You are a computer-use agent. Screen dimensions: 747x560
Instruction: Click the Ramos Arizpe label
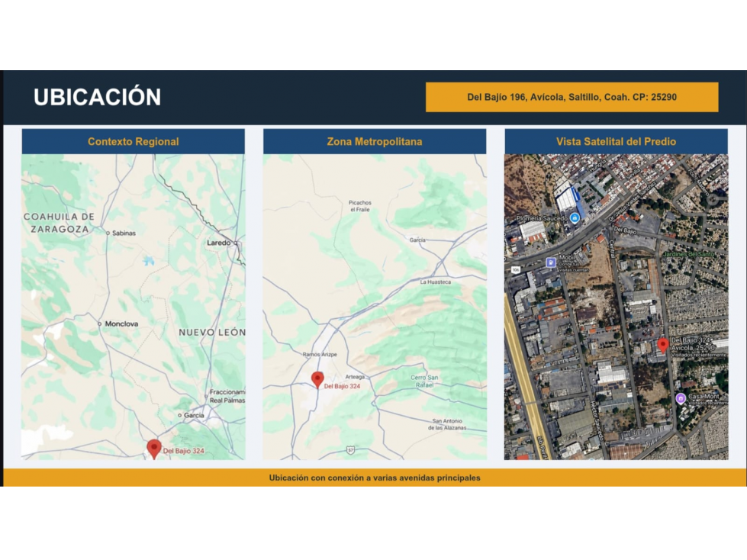pyautogui.click(x=320, y=354)
